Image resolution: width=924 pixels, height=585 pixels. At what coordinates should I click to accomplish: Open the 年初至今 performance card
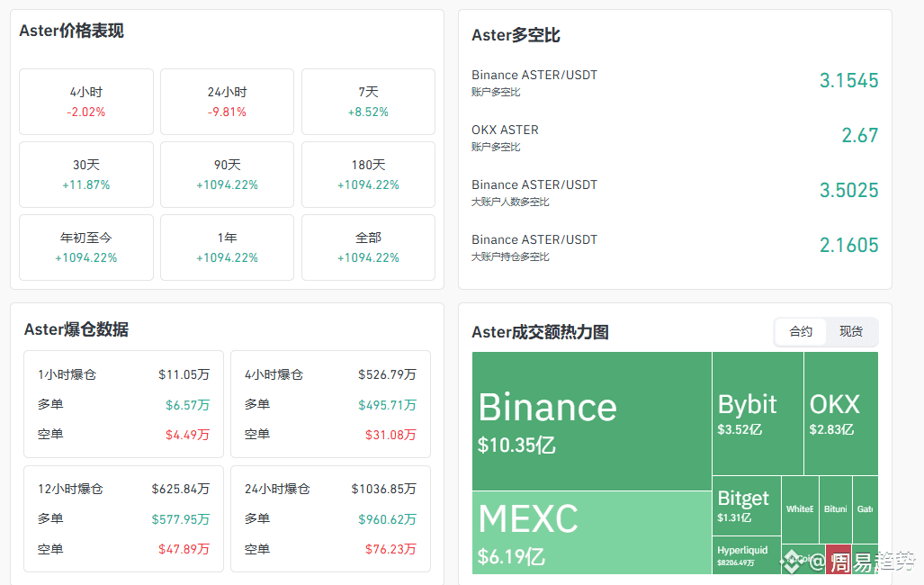click(86, 247)
